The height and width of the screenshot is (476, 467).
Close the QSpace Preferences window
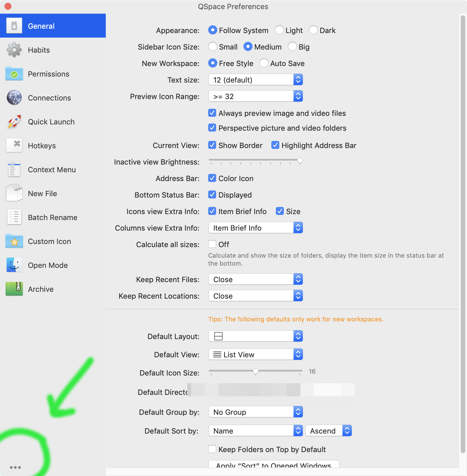tap(8, 6)
